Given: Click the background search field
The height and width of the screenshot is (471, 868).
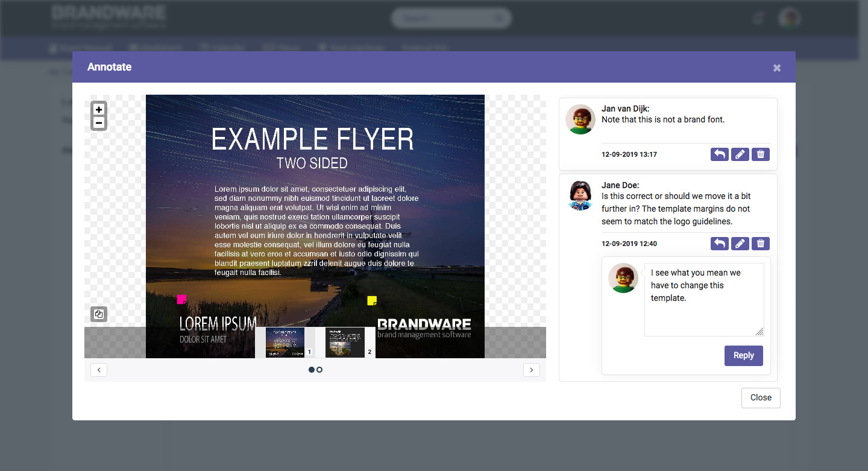Looking at the screenshot, I should 451,18.
